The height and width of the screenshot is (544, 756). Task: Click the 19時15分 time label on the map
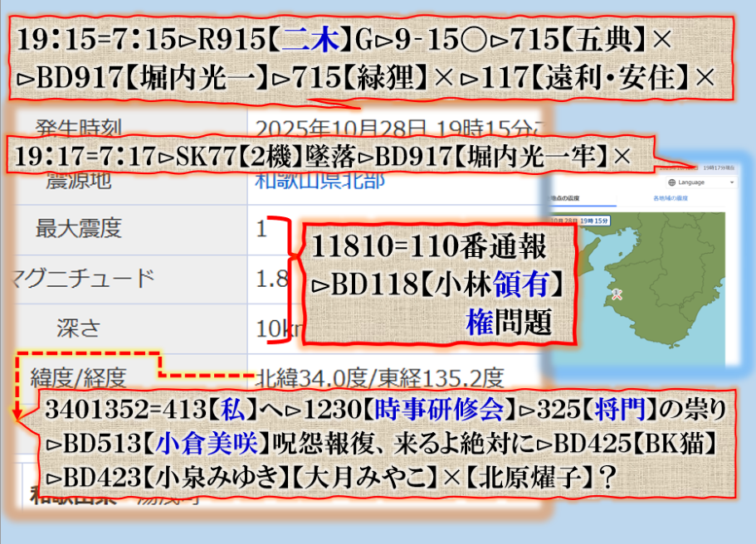tap(595, 221)
